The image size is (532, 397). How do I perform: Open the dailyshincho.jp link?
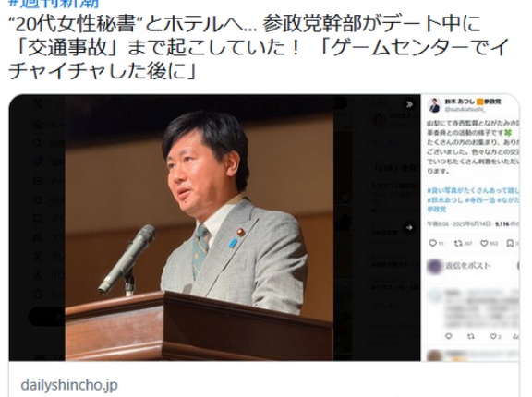coord(69,385)
